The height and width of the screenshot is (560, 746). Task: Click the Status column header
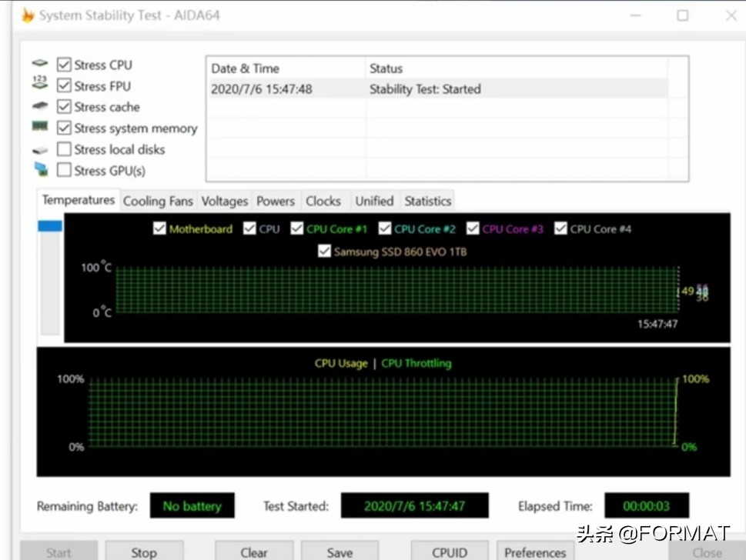coord(517,68)
